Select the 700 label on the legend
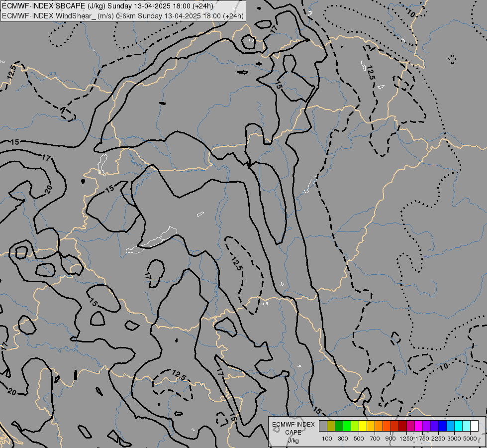This screenshot has height=448, width=487. click(x=375, y=439)
